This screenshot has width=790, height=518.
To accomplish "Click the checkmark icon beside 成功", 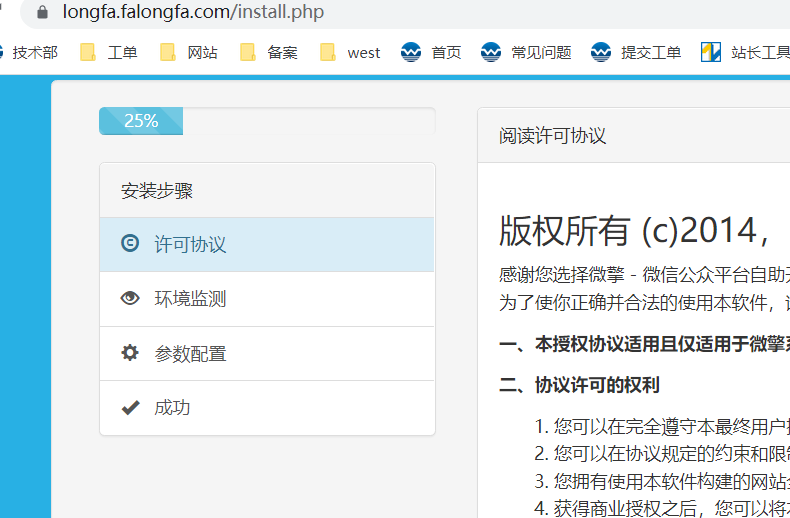I will point(129,407).
